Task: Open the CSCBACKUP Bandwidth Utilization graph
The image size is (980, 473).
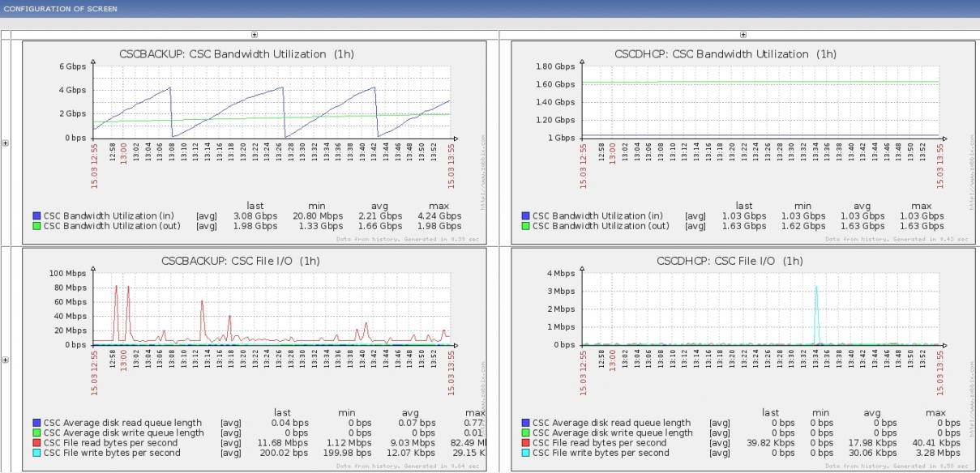Action: (x=255, y=143)
